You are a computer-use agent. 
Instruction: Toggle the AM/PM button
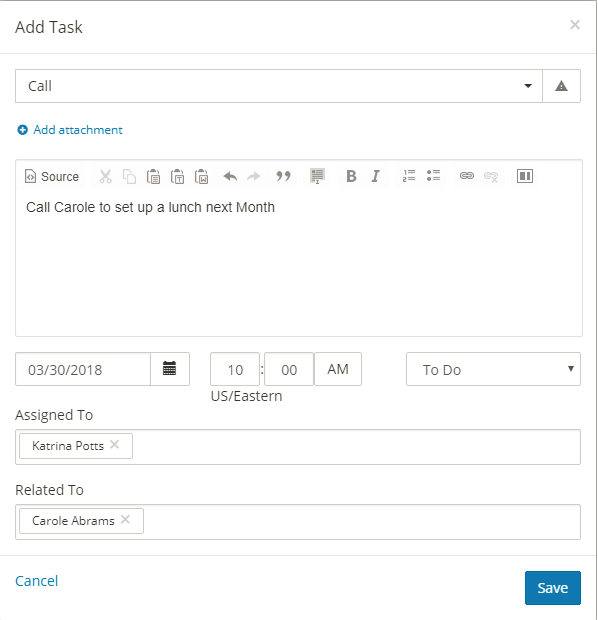pos(338,369)
